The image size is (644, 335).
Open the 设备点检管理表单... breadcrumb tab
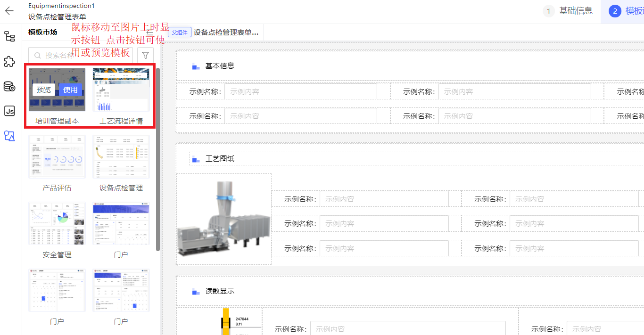[x=226, y=33]
